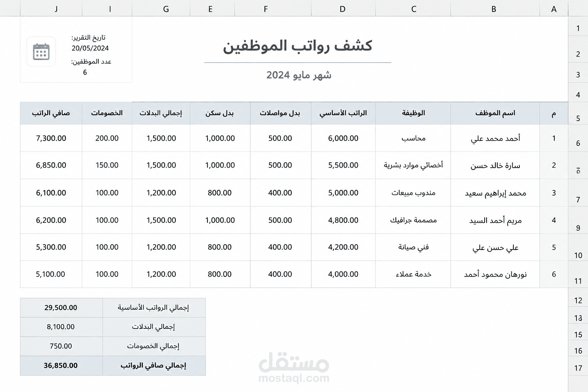Click employee name سارة خالد حسن
Screen dimensions: 588x392
tap(495, 165)
